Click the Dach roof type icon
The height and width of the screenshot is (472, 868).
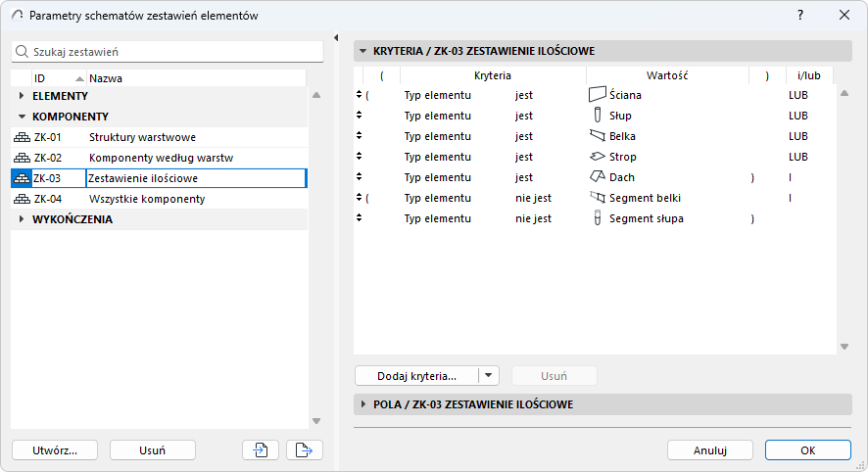click(x=598, y=177)
